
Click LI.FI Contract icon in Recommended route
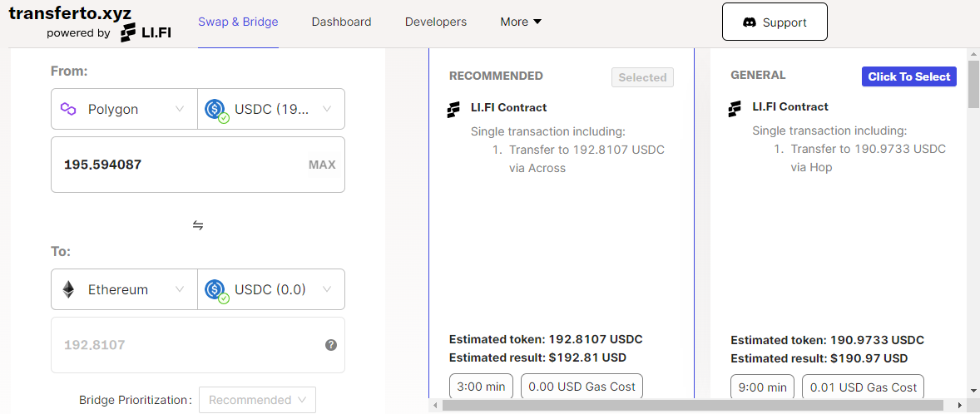(453, 109)
